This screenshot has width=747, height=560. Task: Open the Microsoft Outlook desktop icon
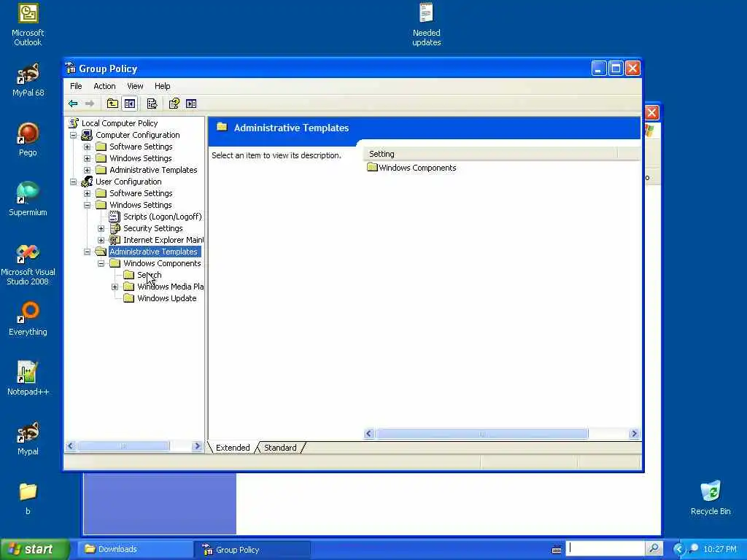pos(28,25)
